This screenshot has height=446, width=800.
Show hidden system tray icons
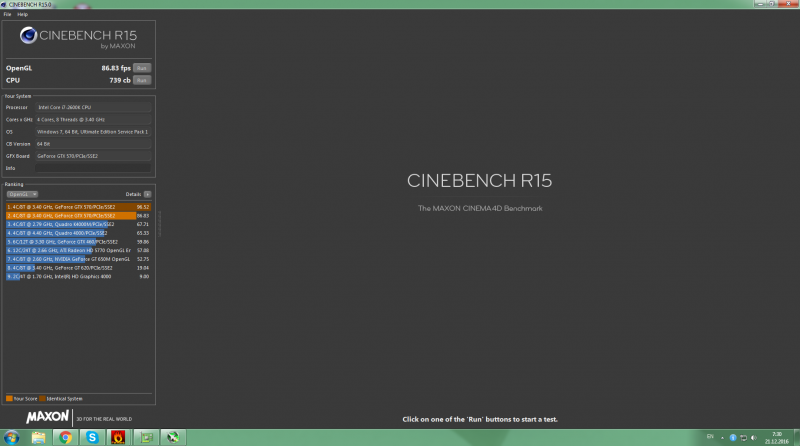pyautogui.click(x=720, y=437)
